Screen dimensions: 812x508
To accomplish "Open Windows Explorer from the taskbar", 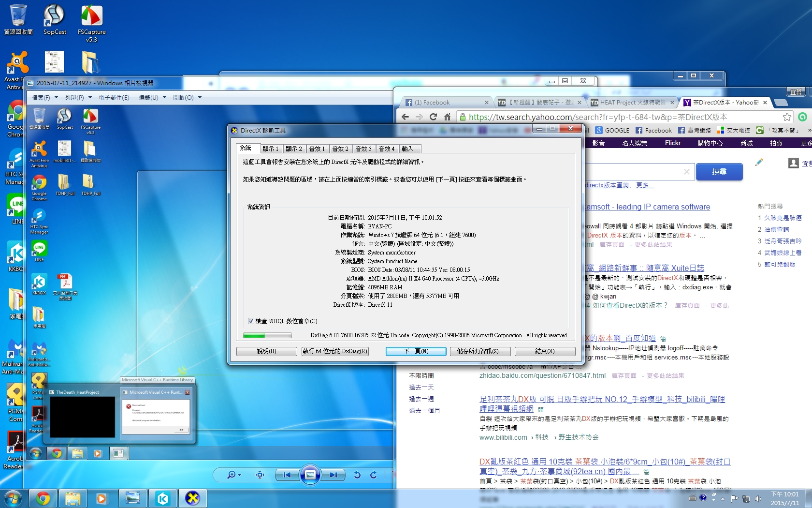I will pos(72,498).
